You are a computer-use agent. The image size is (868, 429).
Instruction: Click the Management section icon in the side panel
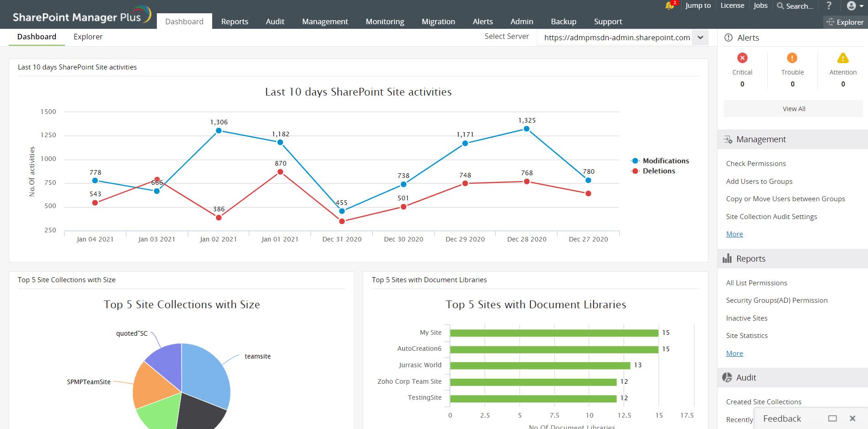click(x=728, y=139)
